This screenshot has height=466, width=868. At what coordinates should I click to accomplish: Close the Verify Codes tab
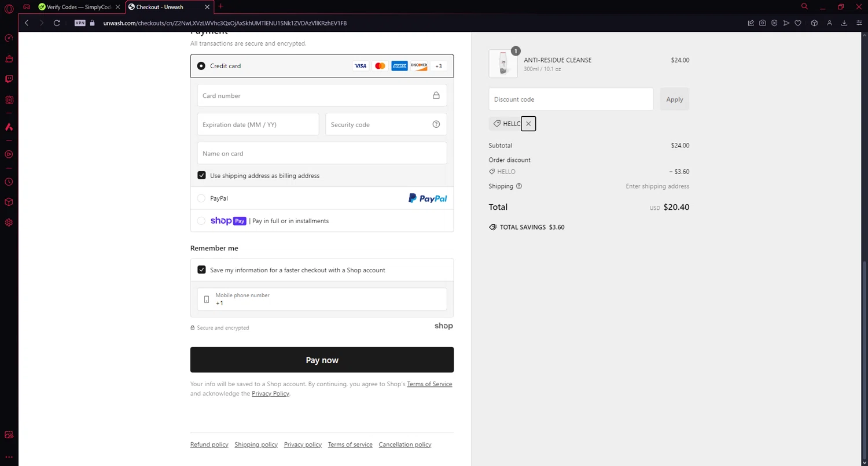click(x=118, y=7)
